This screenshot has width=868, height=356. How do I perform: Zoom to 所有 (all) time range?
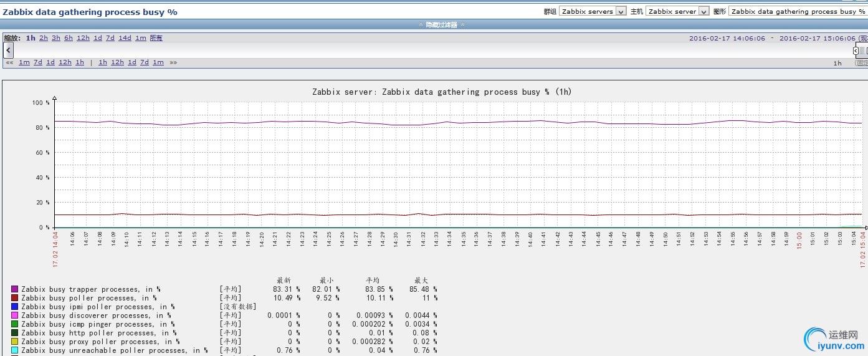click(156, 38)
